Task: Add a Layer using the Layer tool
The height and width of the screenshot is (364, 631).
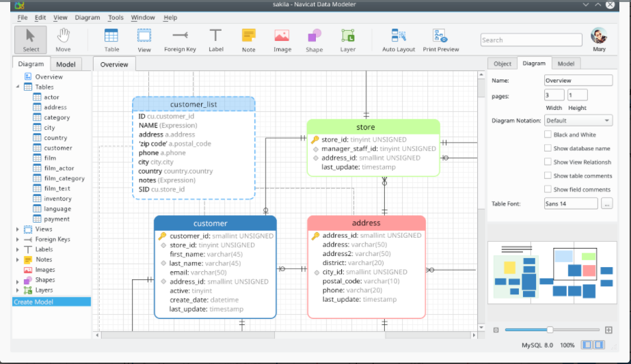Action: (348, 40)
